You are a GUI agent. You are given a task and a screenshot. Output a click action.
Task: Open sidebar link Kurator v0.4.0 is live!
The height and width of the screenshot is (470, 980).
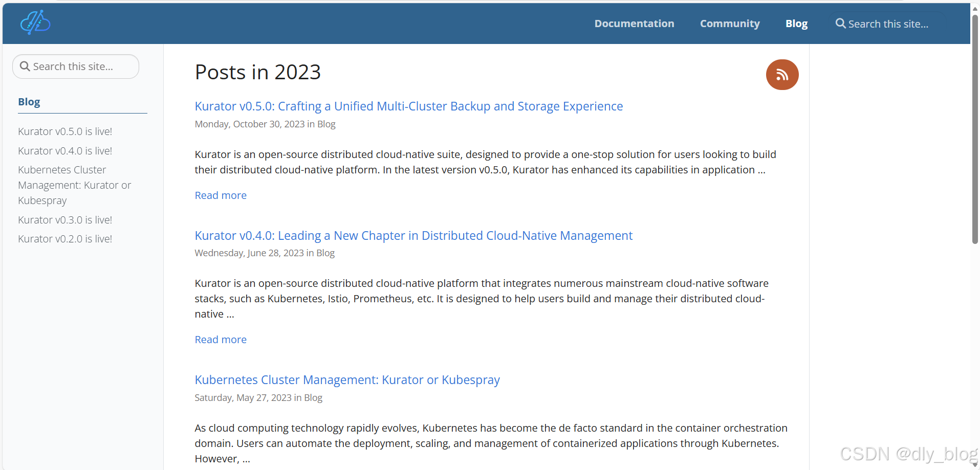coord(65,151)
